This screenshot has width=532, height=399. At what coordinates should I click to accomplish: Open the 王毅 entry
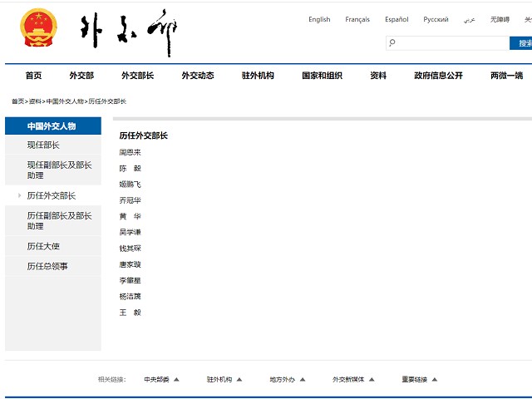tap(130, 313)
